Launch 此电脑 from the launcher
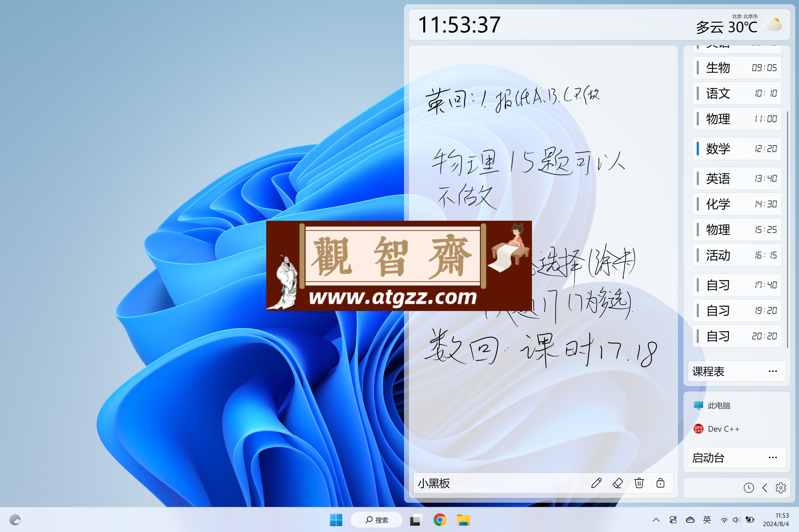 click(712, 406)
